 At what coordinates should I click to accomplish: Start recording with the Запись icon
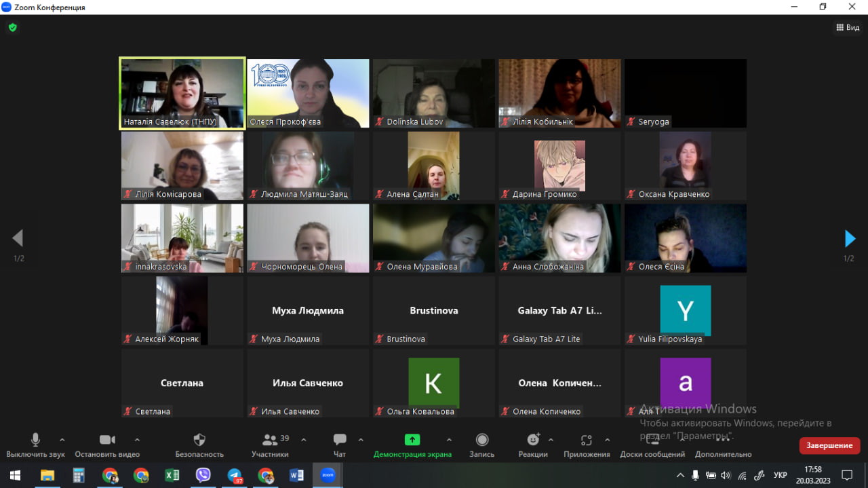tap(482, 440)
